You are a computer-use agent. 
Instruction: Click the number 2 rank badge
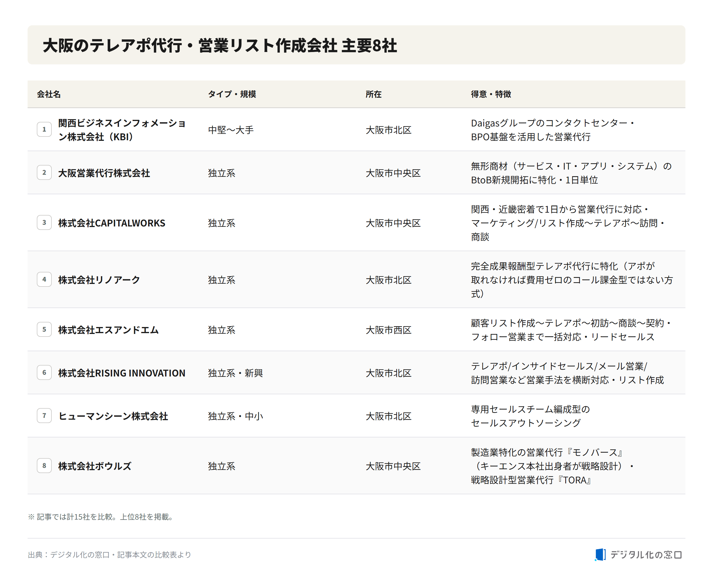[44, 172]
